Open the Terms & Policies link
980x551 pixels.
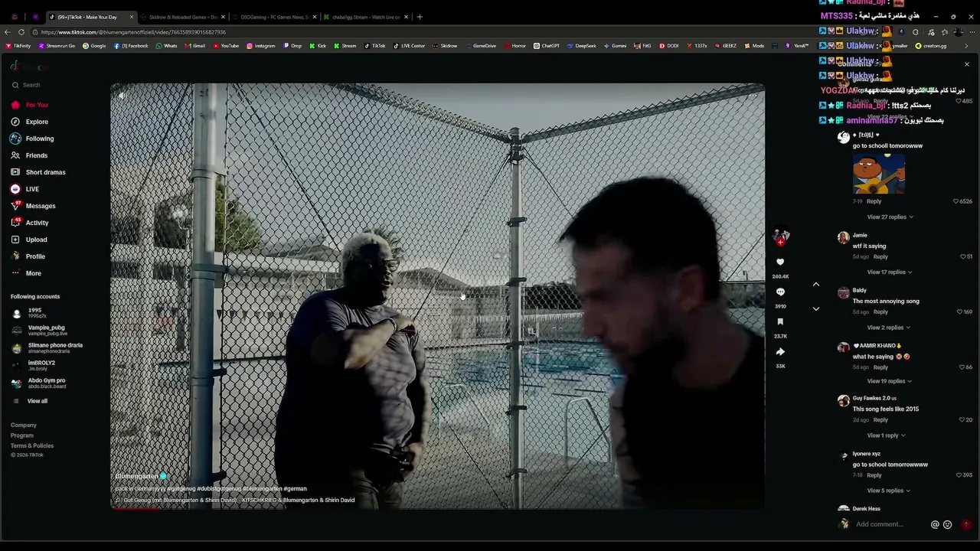coord(32,446)
